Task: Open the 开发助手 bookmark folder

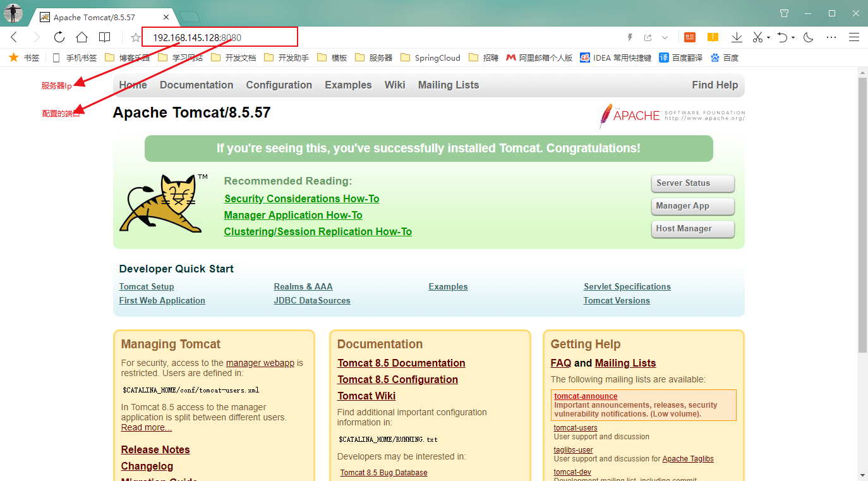Action: (287, 58)
